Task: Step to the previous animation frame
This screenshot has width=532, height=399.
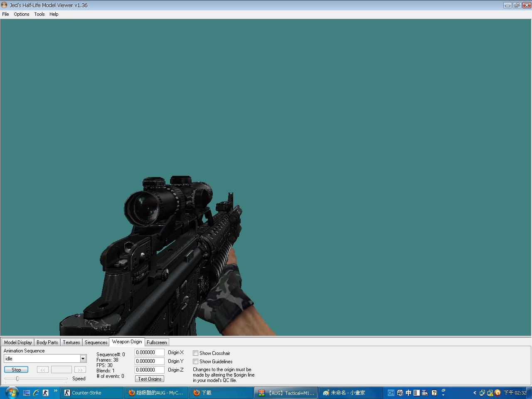Action: point(43,369)
